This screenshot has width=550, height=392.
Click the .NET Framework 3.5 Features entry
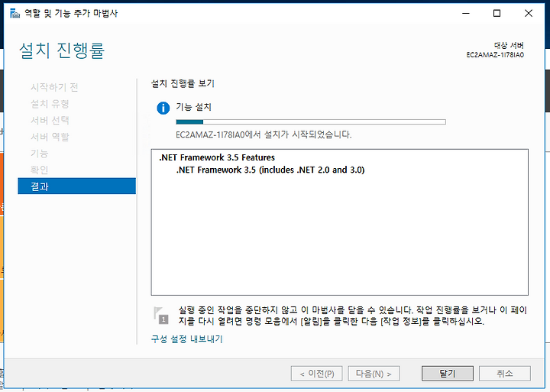217,157
